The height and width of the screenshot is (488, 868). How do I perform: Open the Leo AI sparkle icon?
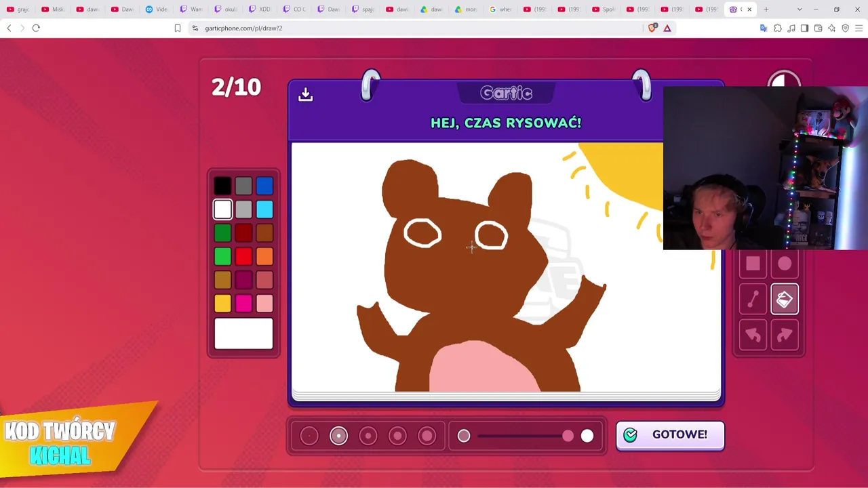point(832,28)
